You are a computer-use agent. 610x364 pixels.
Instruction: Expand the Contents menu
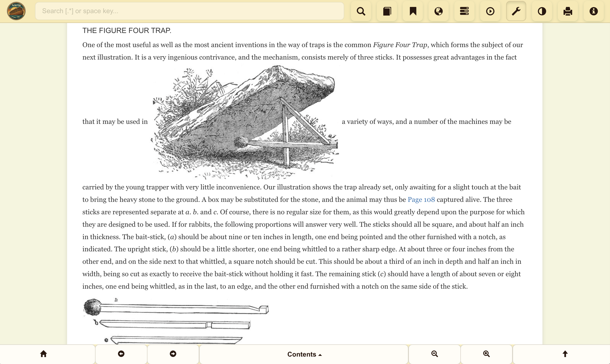point(304,354)
